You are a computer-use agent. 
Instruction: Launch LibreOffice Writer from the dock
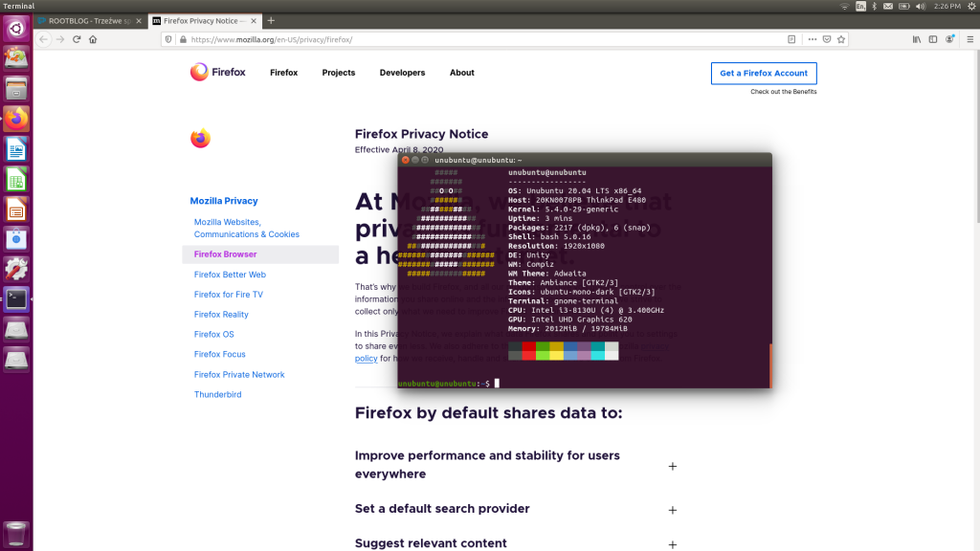[15, 148]
